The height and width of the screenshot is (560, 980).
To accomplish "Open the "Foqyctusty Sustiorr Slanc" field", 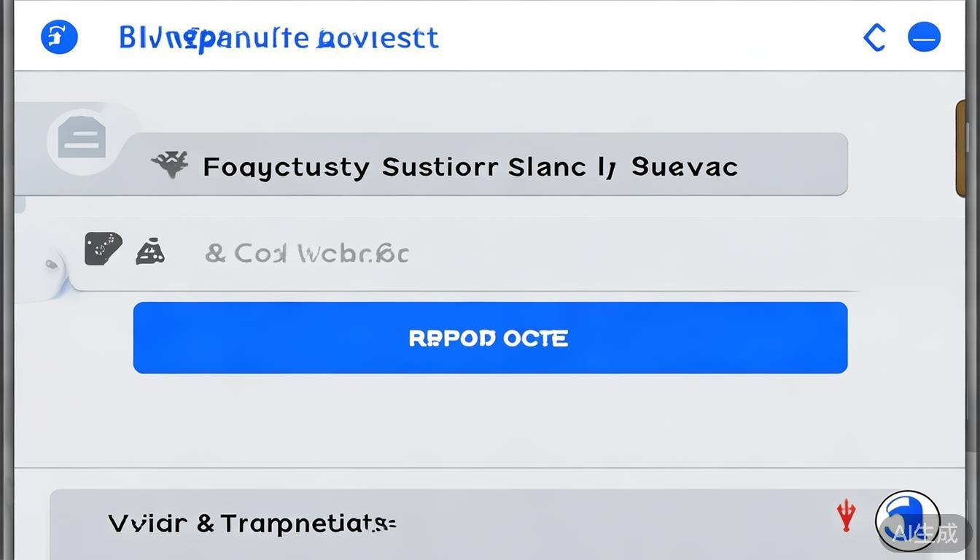I will click(487, 165).
